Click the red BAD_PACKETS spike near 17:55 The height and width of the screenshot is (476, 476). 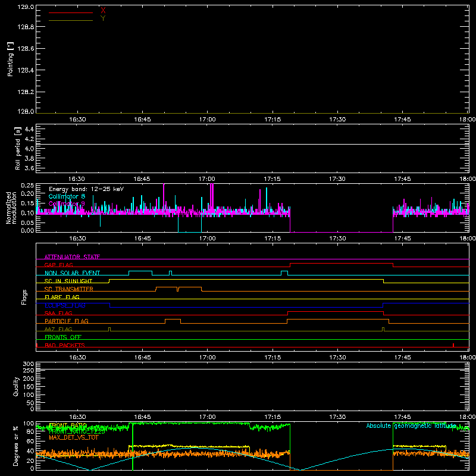[x=453, y=345]
